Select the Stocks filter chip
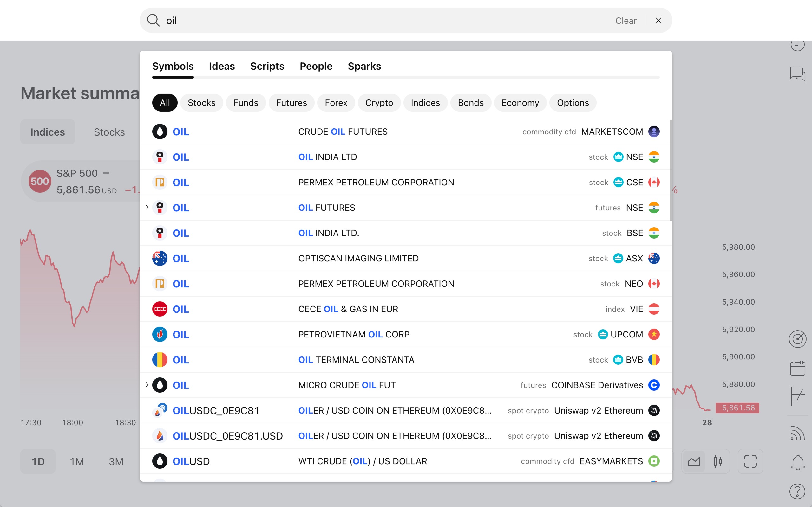This screenshot has height=507, width=812. coord(201,103)
